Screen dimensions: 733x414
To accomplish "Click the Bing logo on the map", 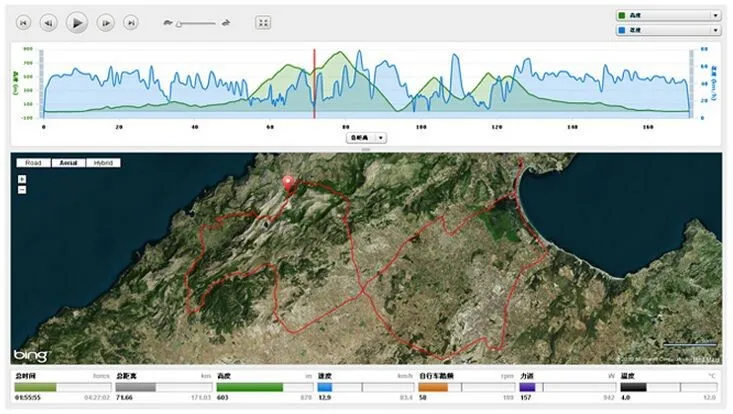I will click(30, 356).
